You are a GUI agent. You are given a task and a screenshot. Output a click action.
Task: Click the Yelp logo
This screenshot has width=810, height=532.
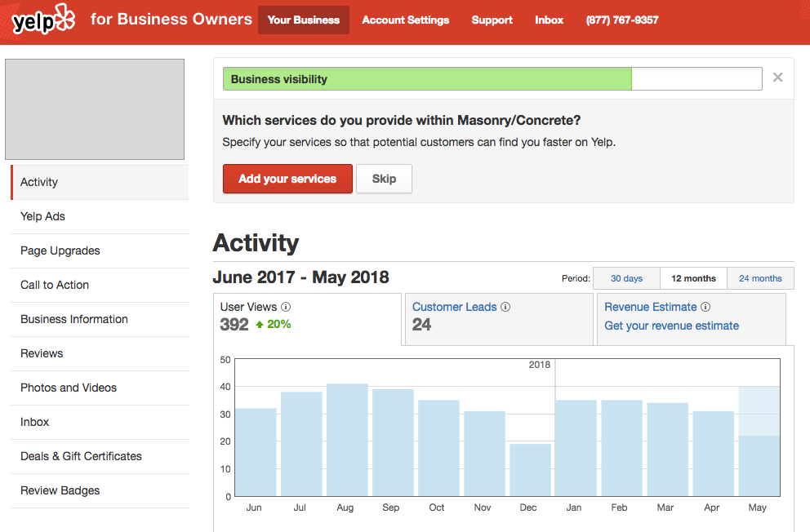pyautogui.click(x=43, y=20)
